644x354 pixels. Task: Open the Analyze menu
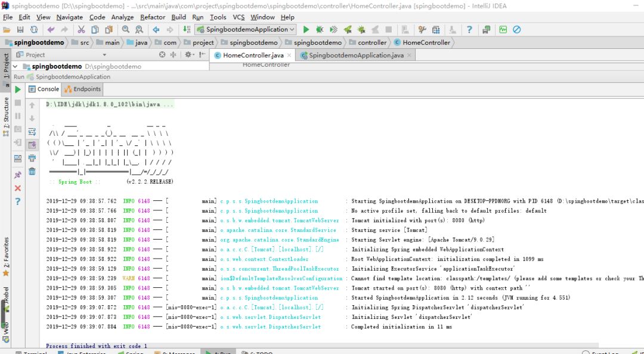pyautogui.click(x=122, y=17)
